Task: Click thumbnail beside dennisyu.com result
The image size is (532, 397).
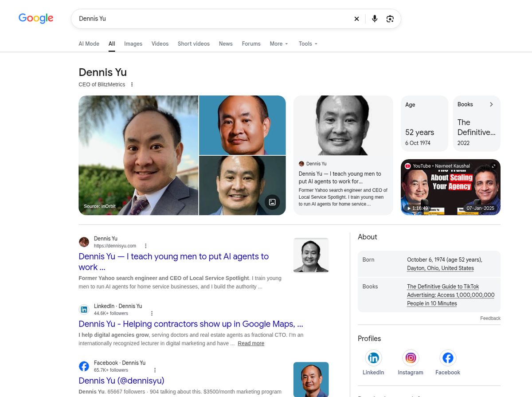Action: tap(311, 255)
